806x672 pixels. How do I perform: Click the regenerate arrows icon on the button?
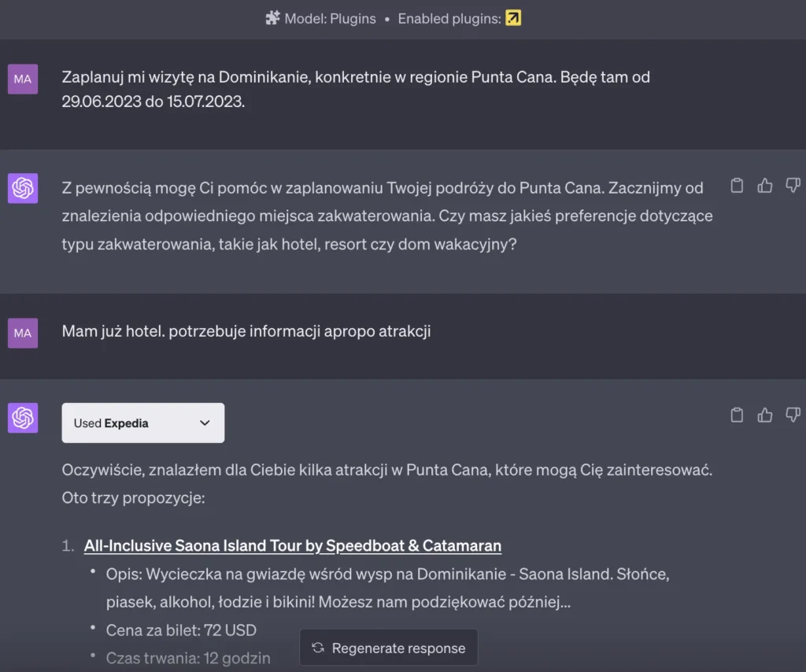click(317, 647)
